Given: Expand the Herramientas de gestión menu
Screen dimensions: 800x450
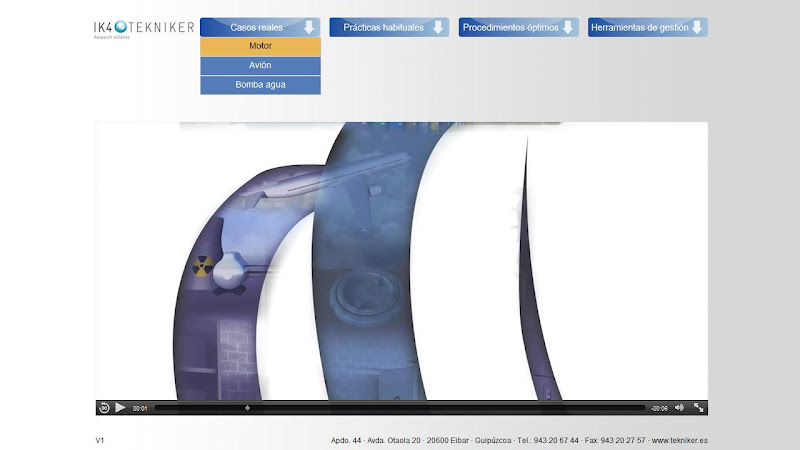Looking at the screenshot, I should click(648, 28).
